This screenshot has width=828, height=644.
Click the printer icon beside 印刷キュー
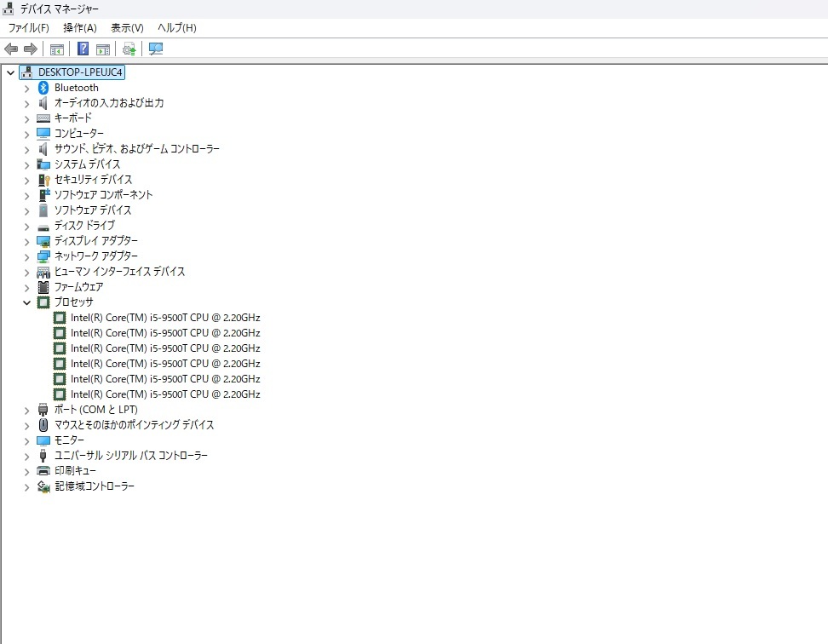[43, 471]
